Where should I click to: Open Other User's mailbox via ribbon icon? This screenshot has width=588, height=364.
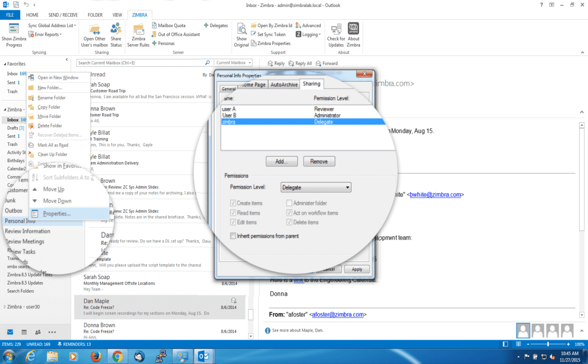[x=94, y=34]
